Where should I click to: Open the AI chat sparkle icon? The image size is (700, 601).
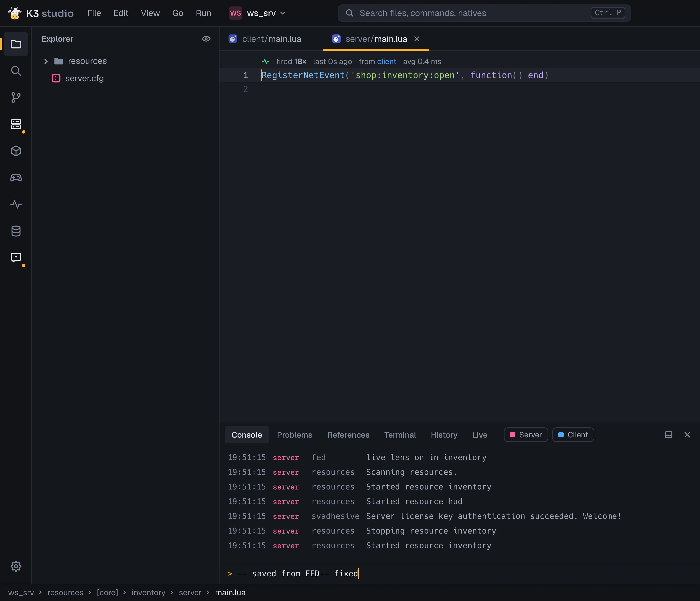(16, 258)
